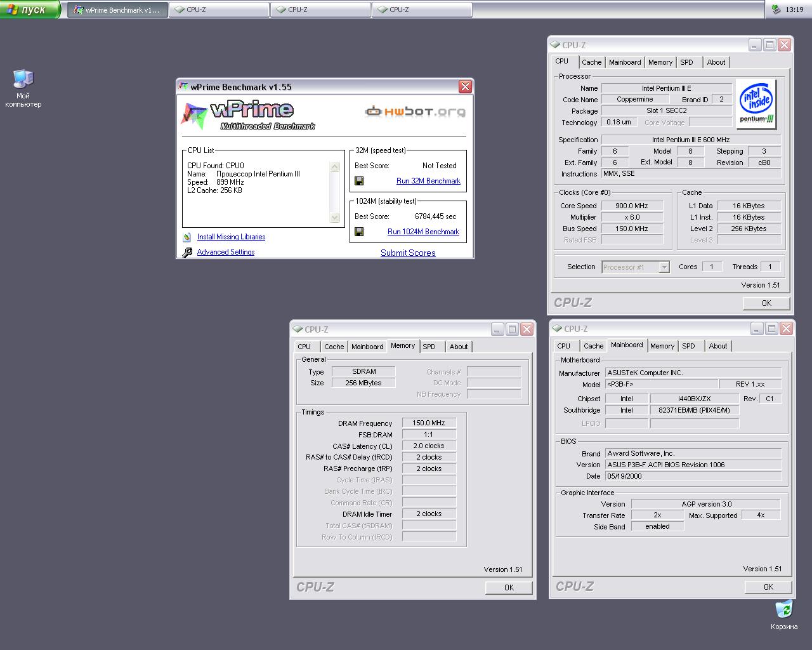Click the Code Name Coppermine value
812x650 pixels.
pos(635,100)
